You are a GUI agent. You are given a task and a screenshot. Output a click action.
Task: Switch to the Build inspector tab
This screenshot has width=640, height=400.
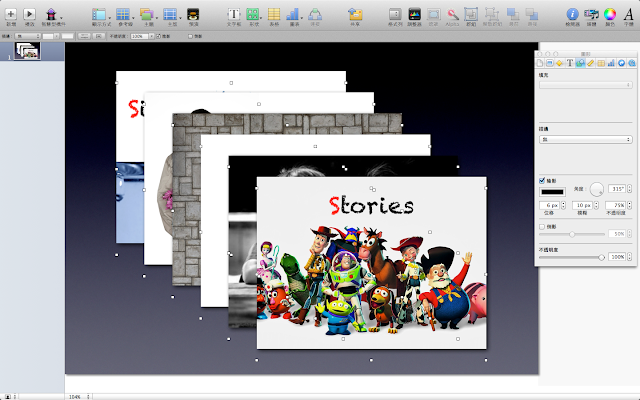click(560, 63)
